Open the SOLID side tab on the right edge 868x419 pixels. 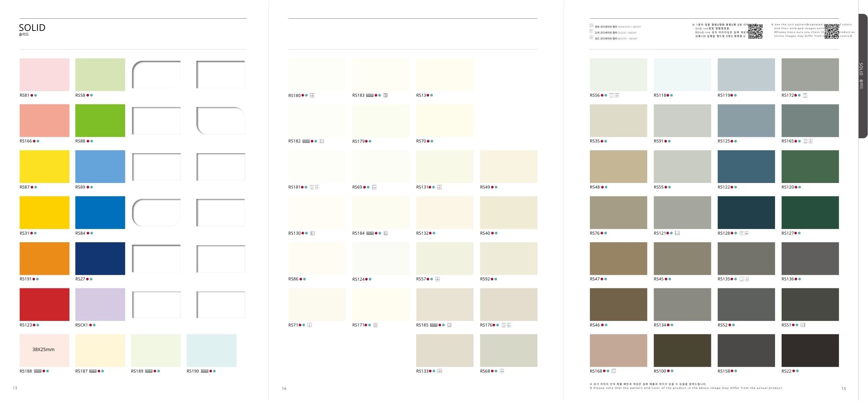click(x=863, y=76)
